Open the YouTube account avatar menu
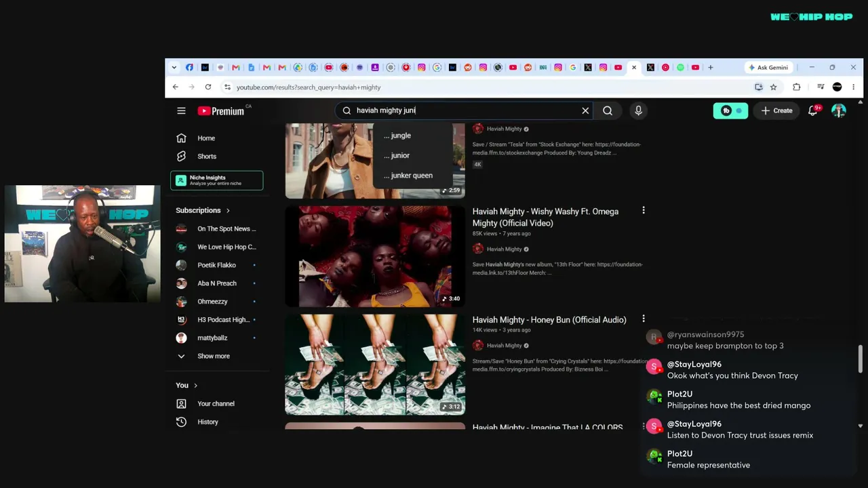Viewport: 868px width, 488px height. [839, 110]
